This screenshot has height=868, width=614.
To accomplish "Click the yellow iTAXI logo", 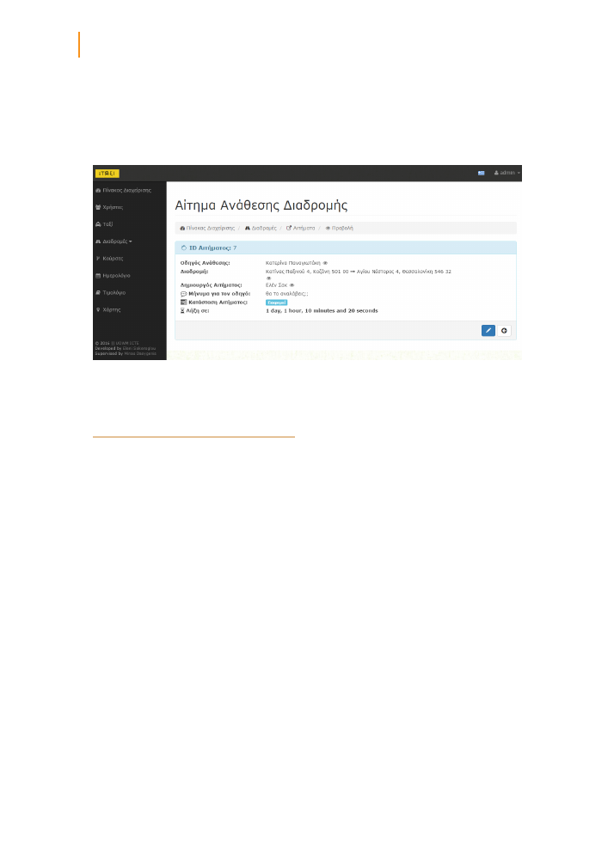I will [107, 174].
